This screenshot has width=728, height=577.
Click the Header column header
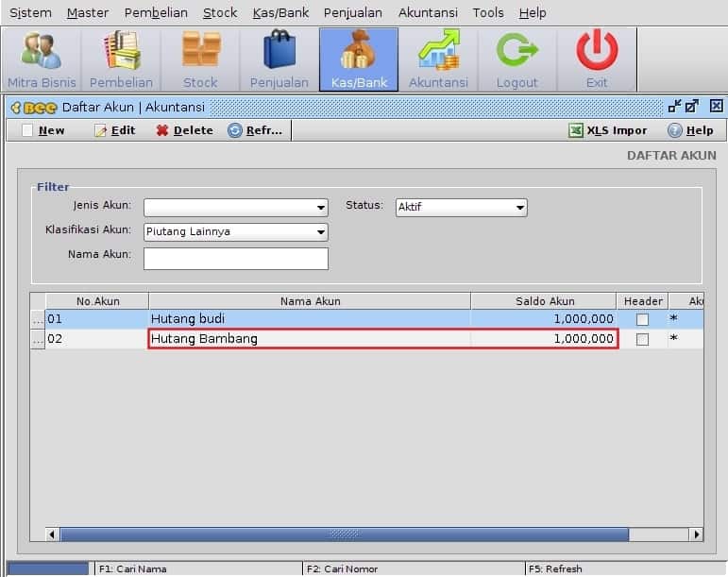click(643, 301)
